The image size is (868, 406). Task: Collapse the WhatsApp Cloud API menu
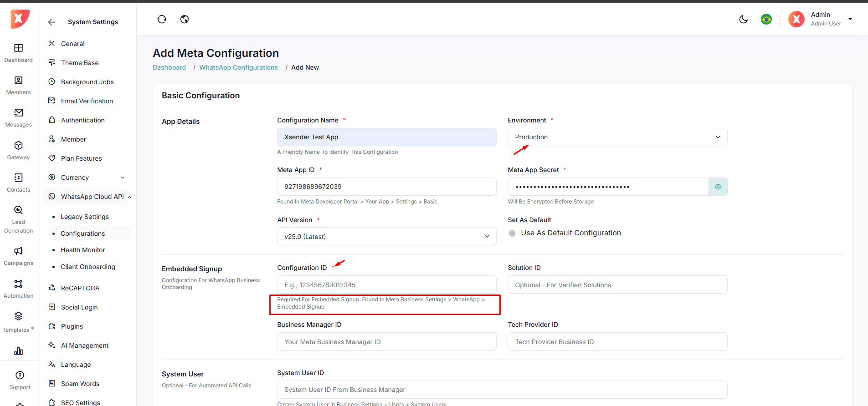tap(129, 197)
